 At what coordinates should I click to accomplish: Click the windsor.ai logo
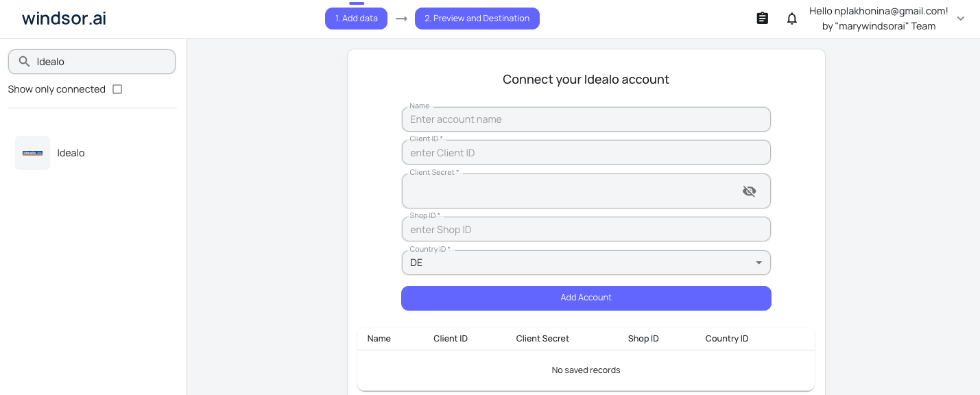(64, 18)
